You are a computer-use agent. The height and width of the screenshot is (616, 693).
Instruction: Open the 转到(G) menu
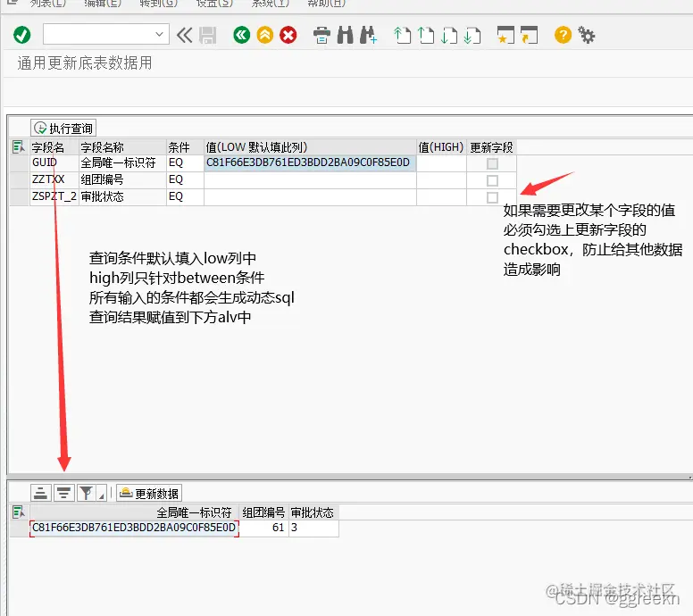coord(158,3)
